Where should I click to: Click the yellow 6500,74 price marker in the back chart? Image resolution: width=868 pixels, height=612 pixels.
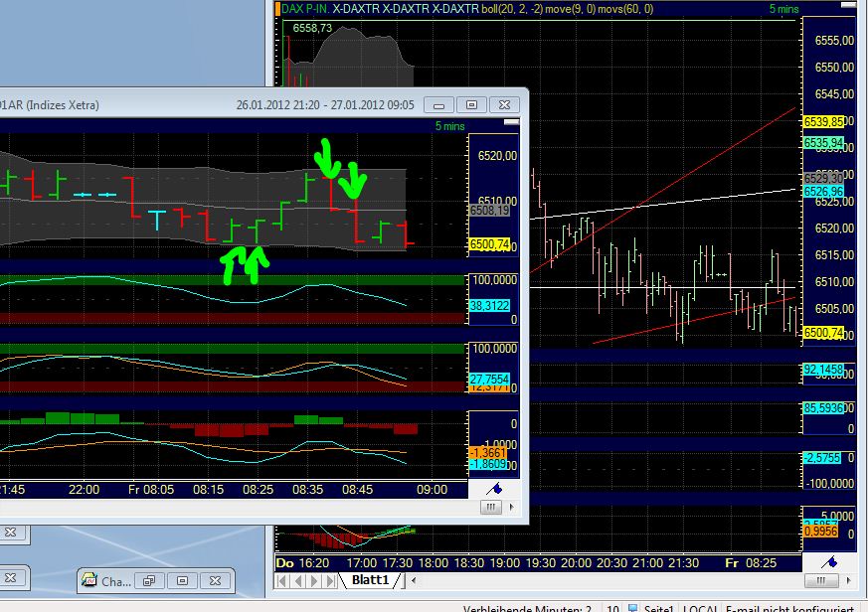pyautogui.click(x=824, y=333)
